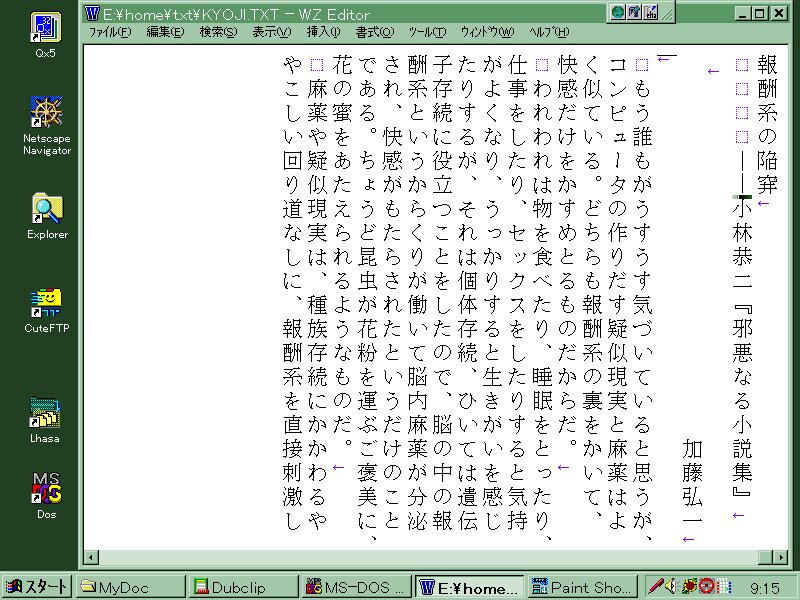Open the ヘルプ(H) menu
Screen dimensions: 800x600
(549, 32)
